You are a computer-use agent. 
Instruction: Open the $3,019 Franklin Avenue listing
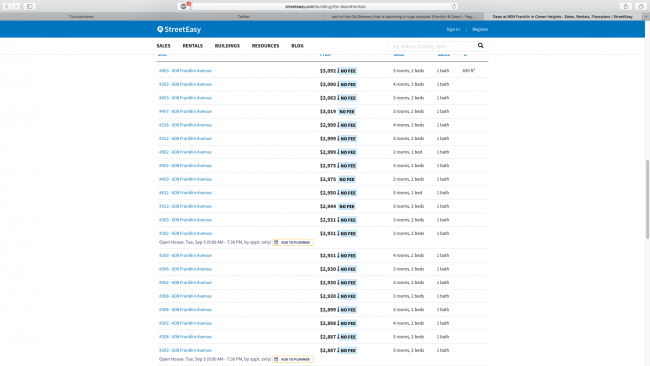tap(185, 111)
